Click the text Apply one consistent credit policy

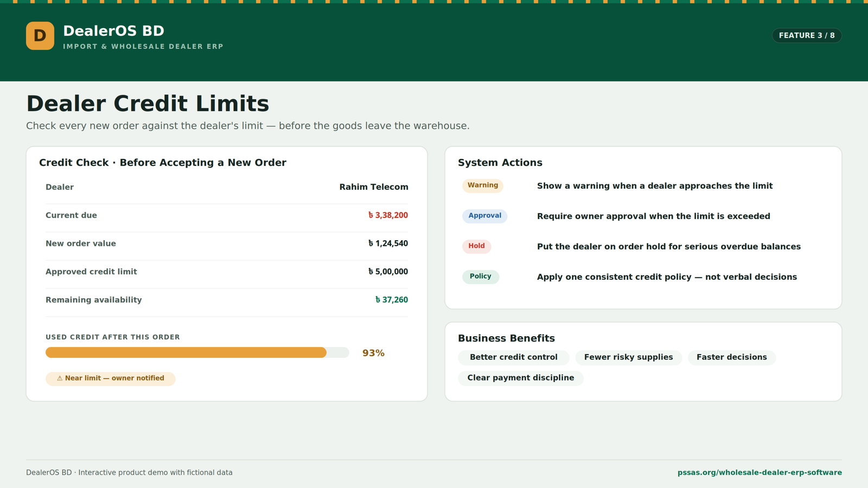point(667,277)
